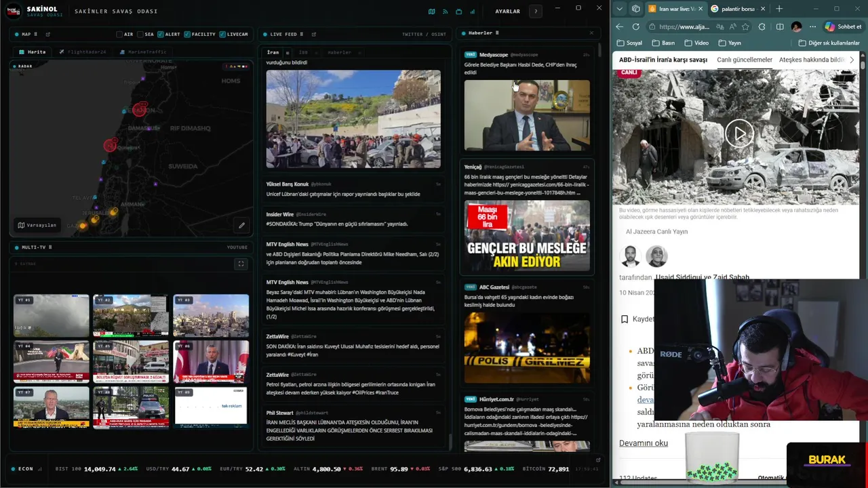This screenshot has height=488, width=868.
Task: Click the map icon in Sakinol header
Action: 432,12
